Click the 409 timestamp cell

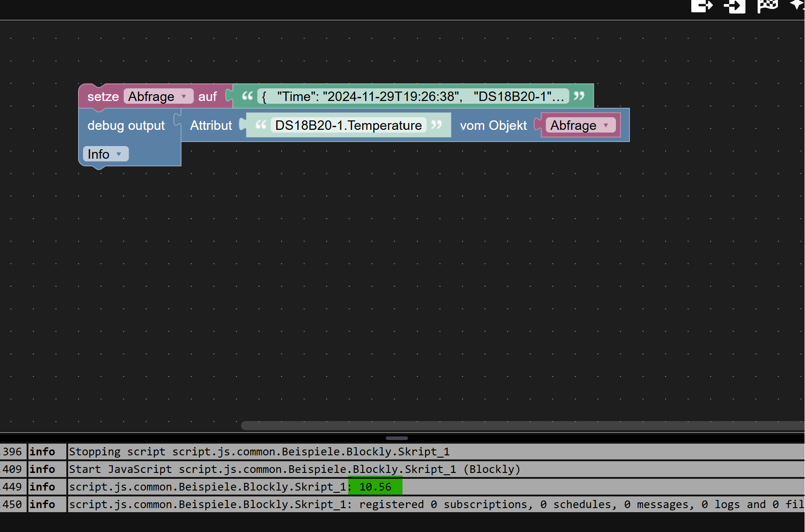(x=13, y=469)
